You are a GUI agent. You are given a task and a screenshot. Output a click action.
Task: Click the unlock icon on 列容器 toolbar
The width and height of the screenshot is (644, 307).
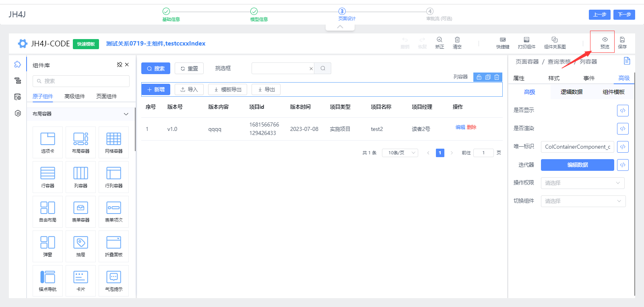coord(479,77)
